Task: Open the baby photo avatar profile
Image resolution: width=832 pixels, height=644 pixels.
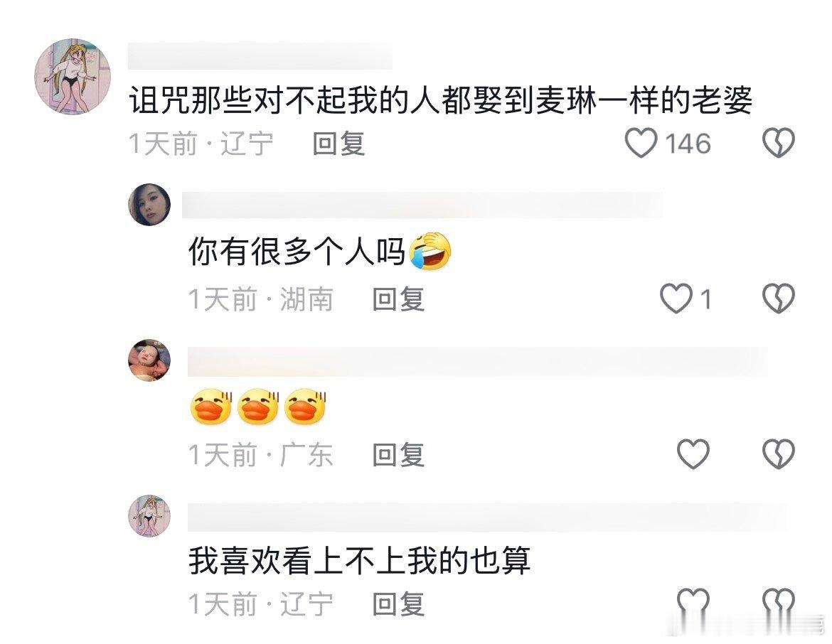Action: [x=149, y=360]
